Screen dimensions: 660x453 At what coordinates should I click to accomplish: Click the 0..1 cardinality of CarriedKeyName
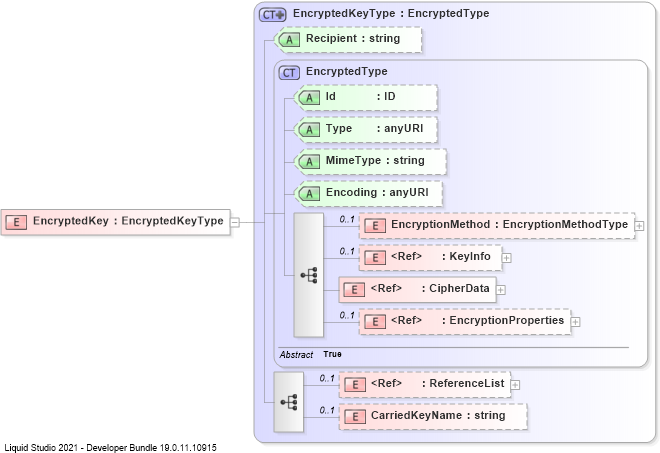click(327, 410)
